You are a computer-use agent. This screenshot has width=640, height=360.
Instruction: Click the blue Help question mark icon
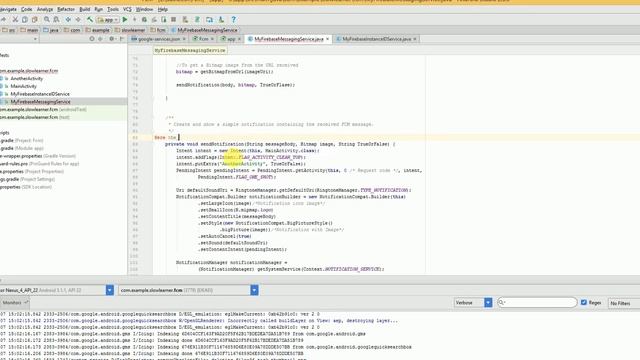click(233, 20)
